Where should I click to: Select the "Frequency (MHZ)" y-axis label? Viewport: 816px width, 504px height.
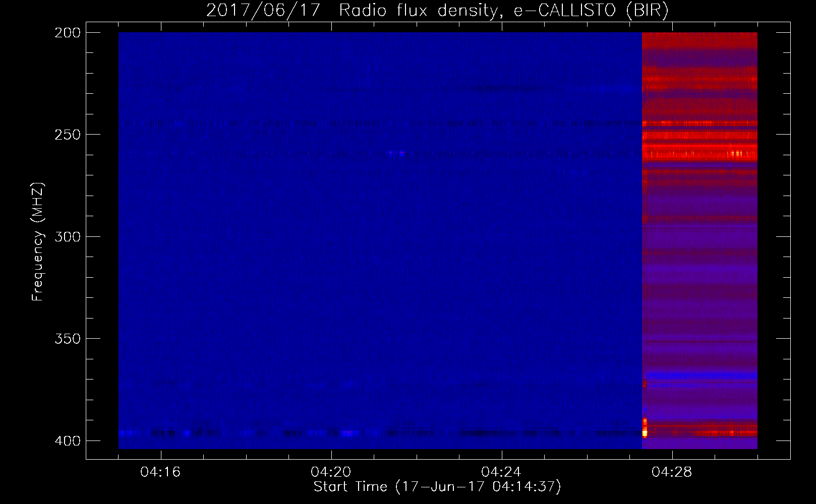pyautogui.click(x=38, y=242)
